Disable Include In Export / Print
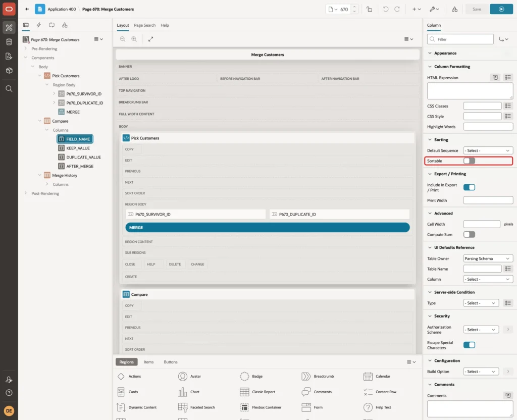Screen dimensions: 517x420 (469, 187)
